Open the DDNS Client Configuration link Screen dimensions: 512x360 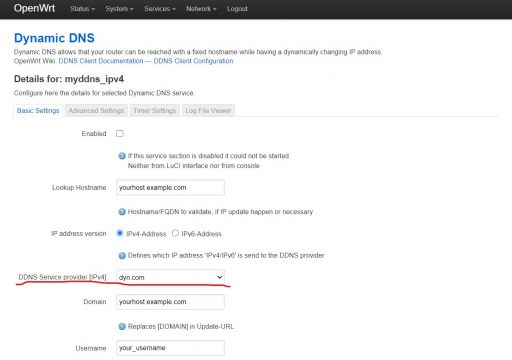[x=193, y=61]
